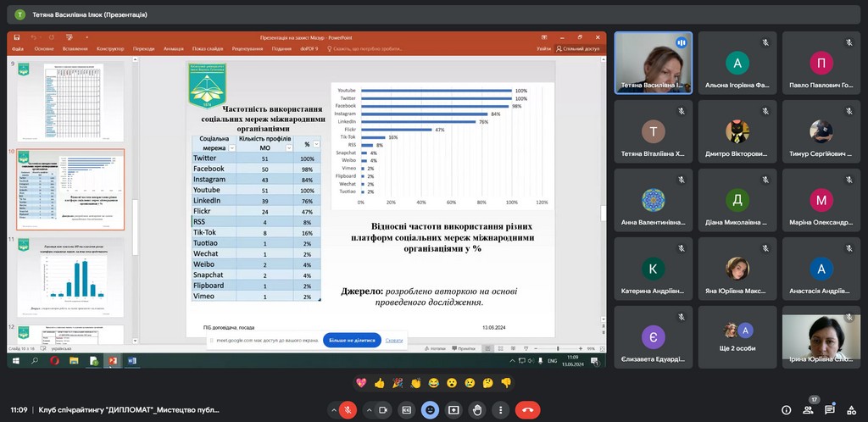Open meeting details info icon

coord(784,409)
